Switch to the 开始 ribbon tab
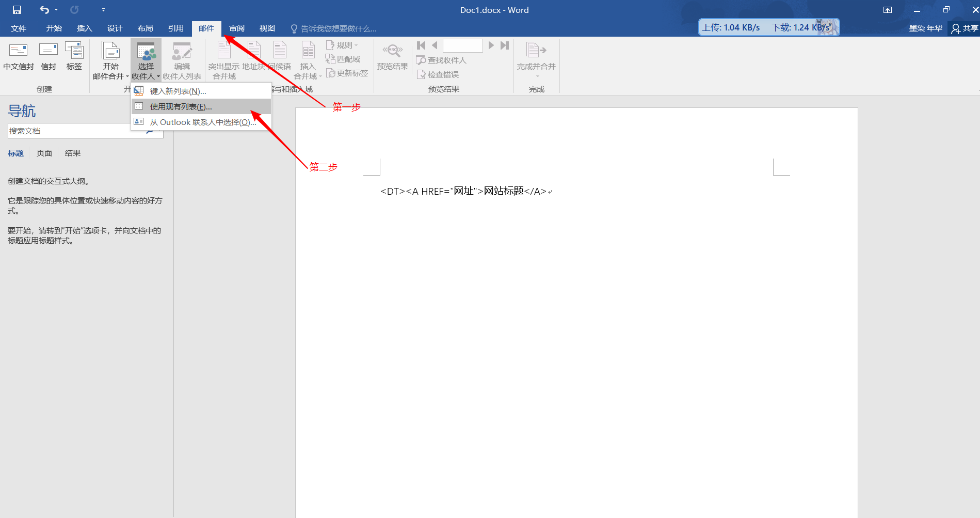This screenshot has width=980, height=518. tap(54, 28)
